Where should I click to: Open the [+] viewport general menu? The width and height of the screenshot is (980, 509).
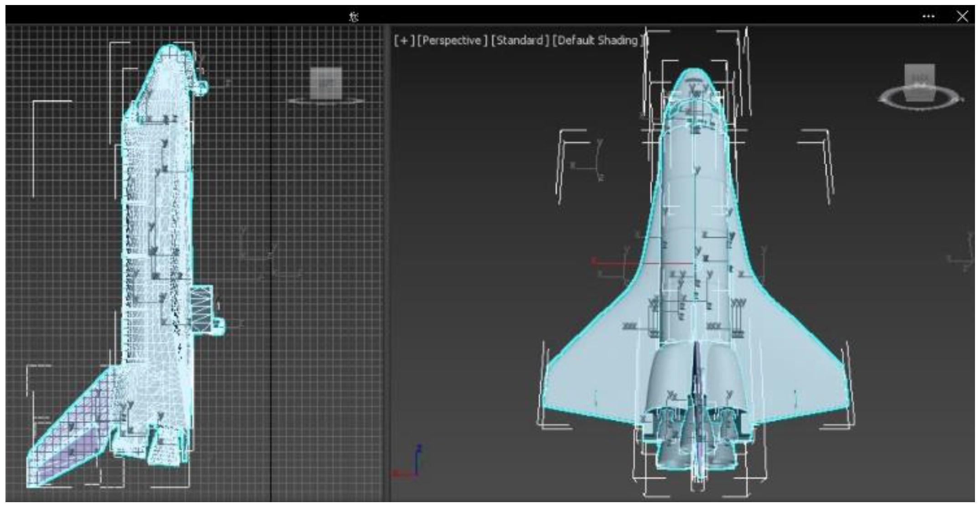tap(404, 41)
